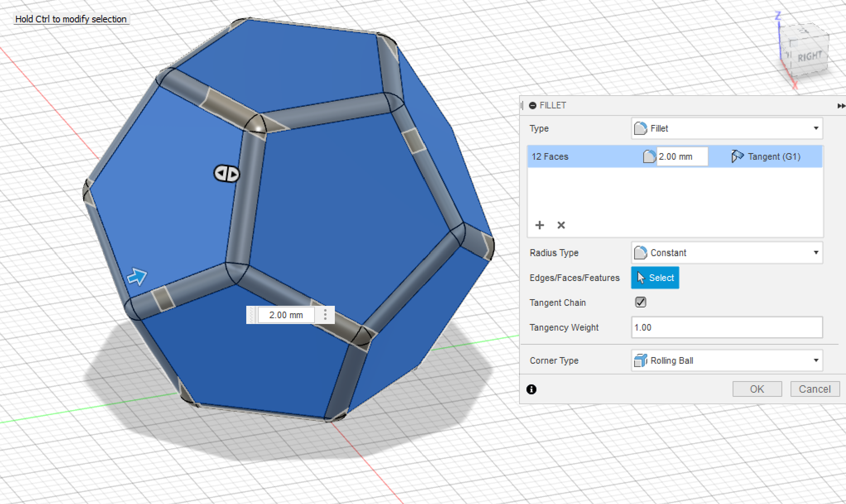Click the X icon to remove selection set

(x=561, y=225)
